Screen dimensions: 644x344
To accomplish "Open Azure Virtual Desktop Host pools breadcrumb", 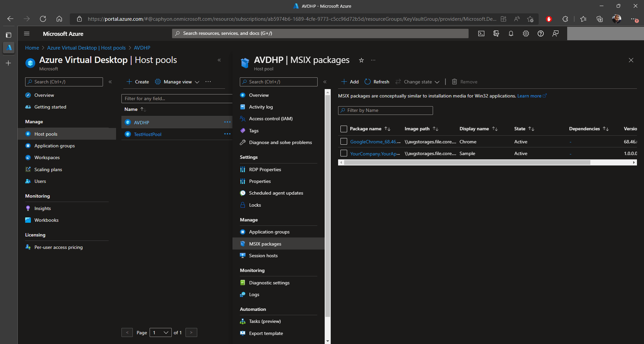I will pos(86,48).
